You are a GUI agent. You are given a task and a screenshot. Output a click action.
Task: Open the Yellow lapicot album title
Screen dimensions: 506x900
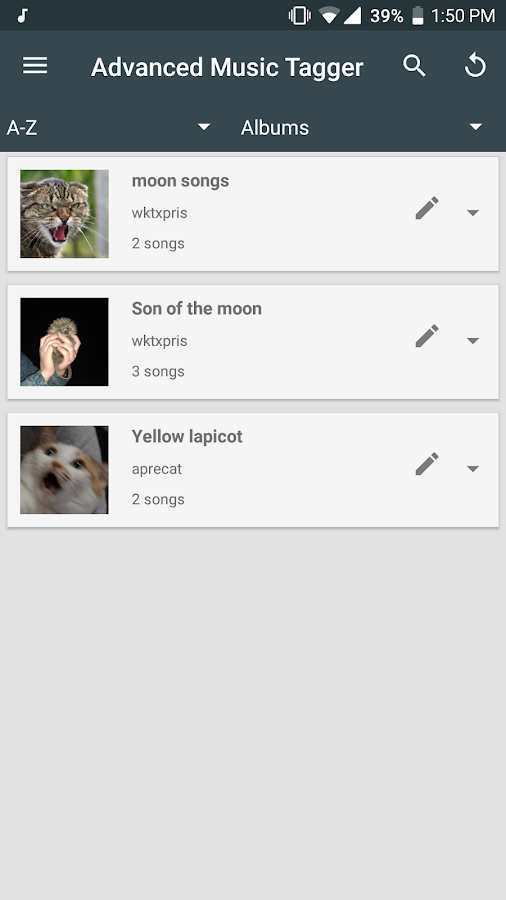pyautogui.click(x=187, y=437)
